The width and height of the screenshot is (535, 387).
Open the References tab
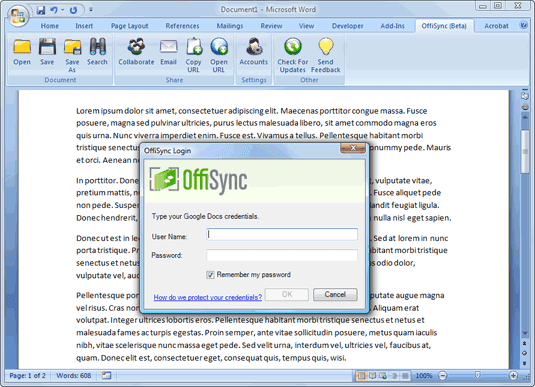(182, 26)
